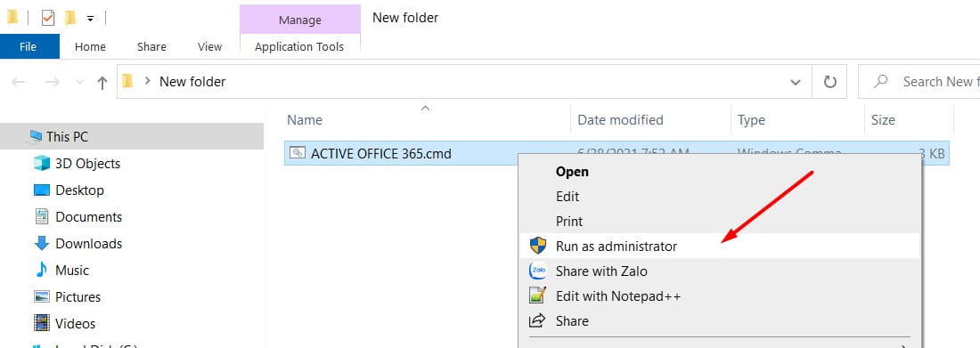Click the UAC shield icon in the context menu
The width and height of the screenshot is (980, 348).
537,246
